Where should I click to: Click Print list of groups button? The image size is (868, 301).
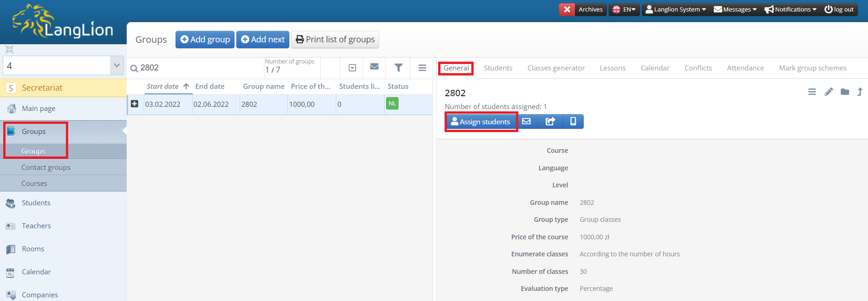click(x=335, y=40)
